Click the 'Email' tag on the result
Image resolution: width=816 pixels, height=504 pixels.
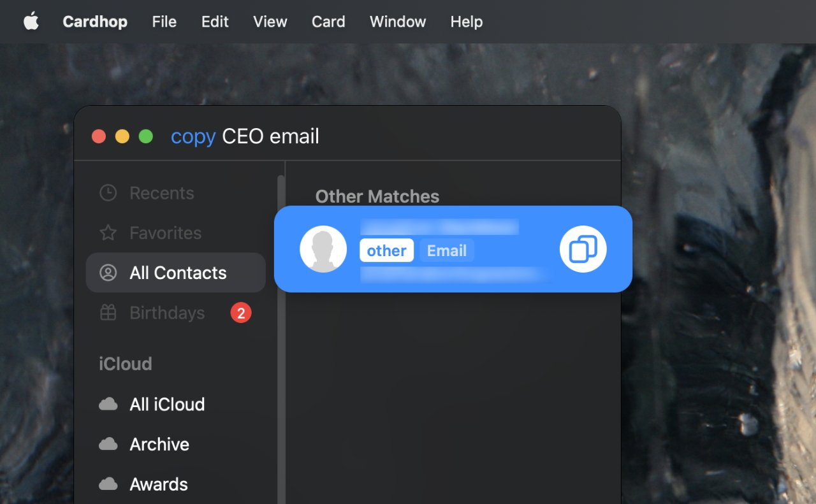446,250
